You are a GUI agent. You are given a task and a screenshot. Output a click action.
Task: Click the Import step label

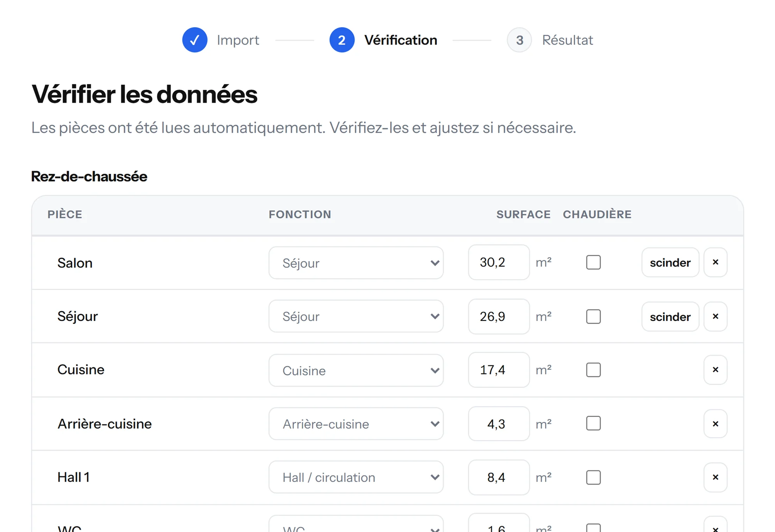pos(238,40)
